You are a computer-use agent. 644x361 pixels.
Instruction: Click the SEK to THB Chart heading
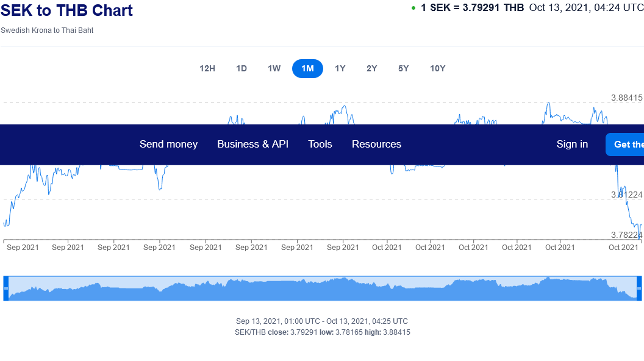tap(67, 10)
